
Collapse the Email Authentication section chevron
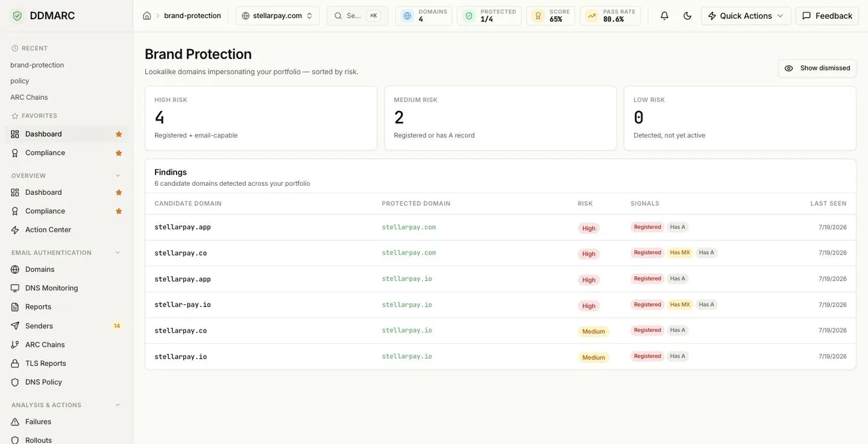point(118,253)
